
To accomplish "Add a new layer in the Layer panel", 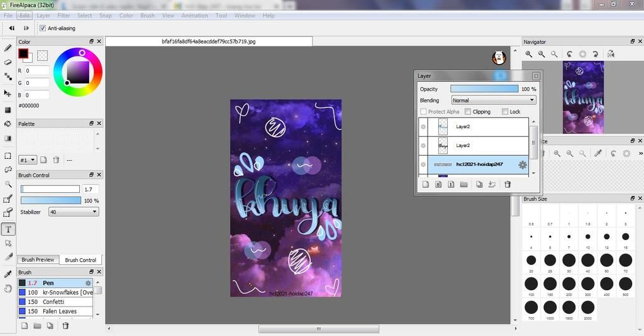I will pos(426,185).
